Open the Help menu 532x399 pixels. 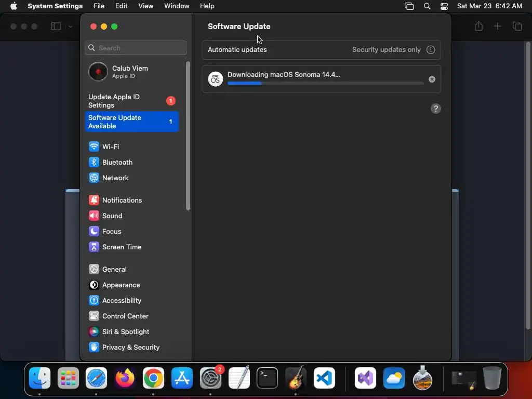[x=207, y=6]
